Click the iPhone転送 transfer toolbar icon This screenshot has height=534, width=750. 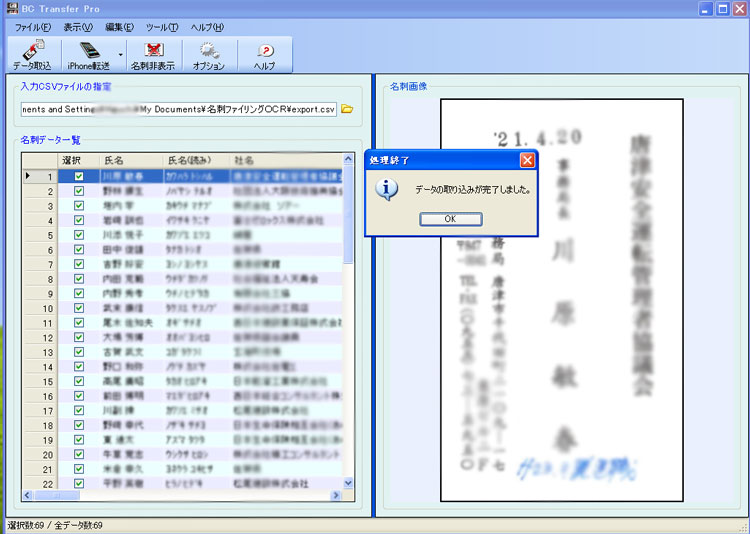tap(89, 56)
